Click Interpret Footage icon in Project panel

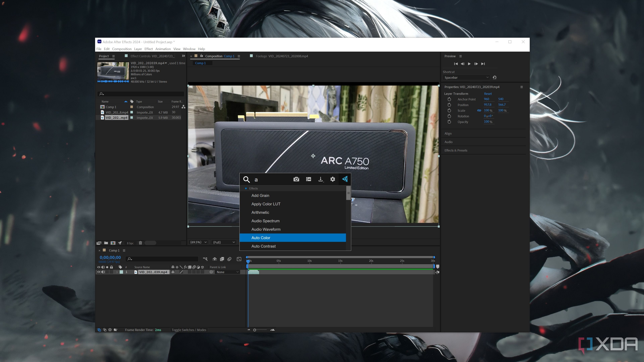tap(99, 243)
